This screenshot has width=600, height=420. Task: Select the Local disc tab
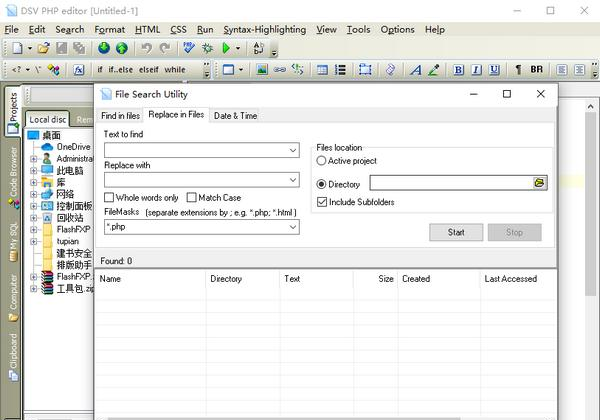pos(47,119)
